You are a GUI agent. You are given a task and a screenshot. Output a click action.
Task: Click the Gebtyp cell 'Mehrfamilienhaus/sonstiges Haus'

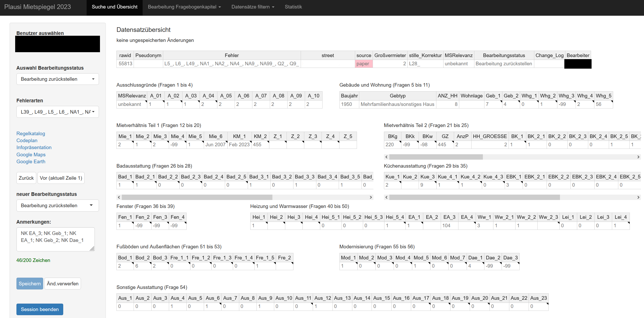[398, 104]
